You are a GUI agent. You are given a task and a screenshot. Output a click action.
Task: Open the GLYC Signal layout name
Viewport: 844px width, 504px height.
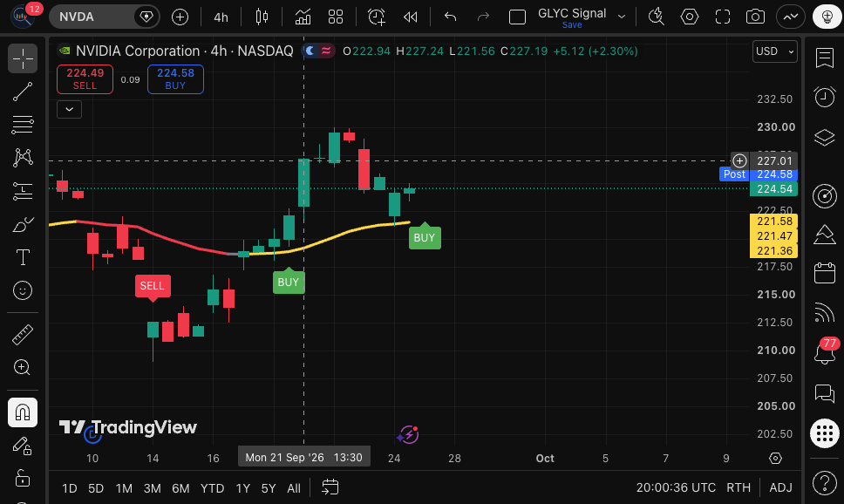[572, 13]
